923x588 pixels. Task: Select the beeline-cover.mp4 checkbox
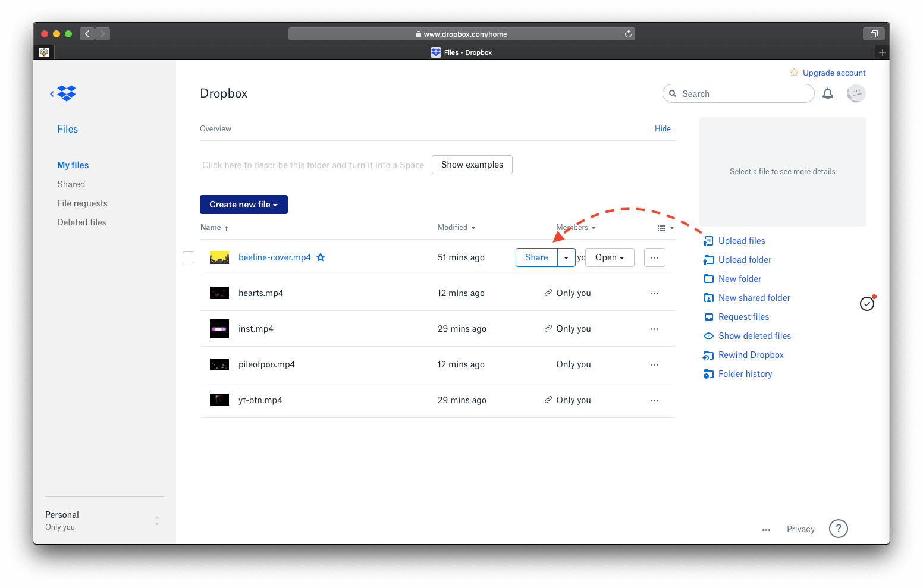point(189,257)
